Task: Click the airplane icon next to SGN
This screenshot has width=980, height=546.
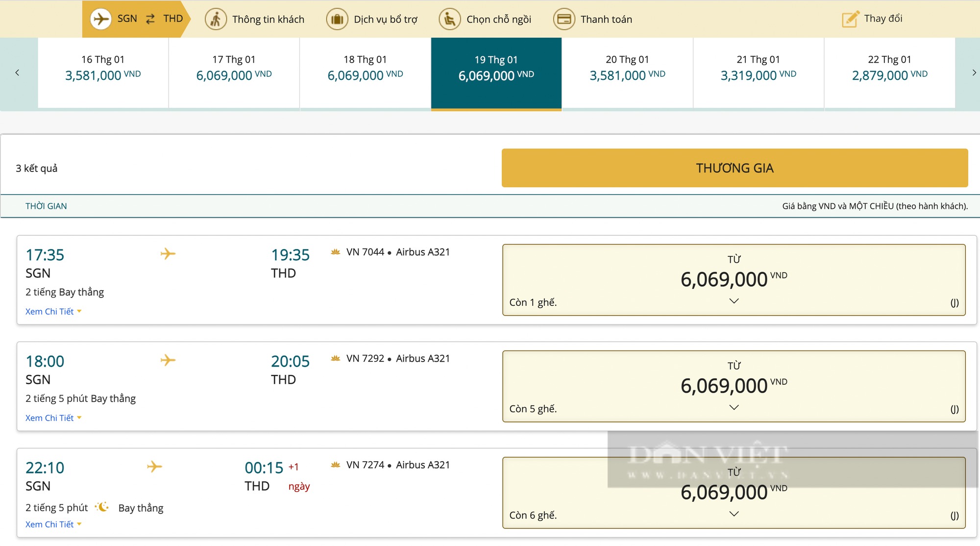Action: click(x=101, y=19)
